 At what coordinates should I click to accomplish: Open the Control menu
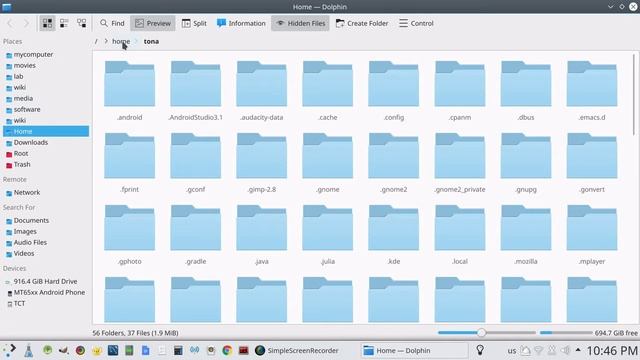click(416, 23)
